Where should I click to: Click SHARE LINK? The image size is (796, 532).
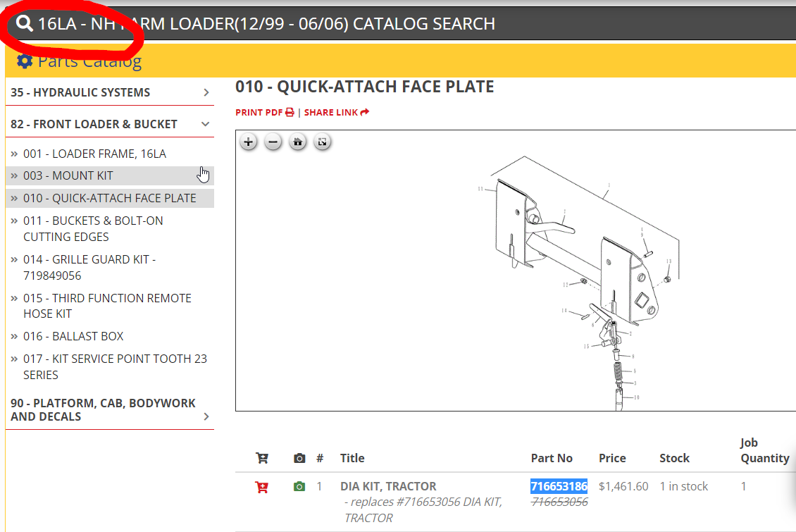point(337,112)
